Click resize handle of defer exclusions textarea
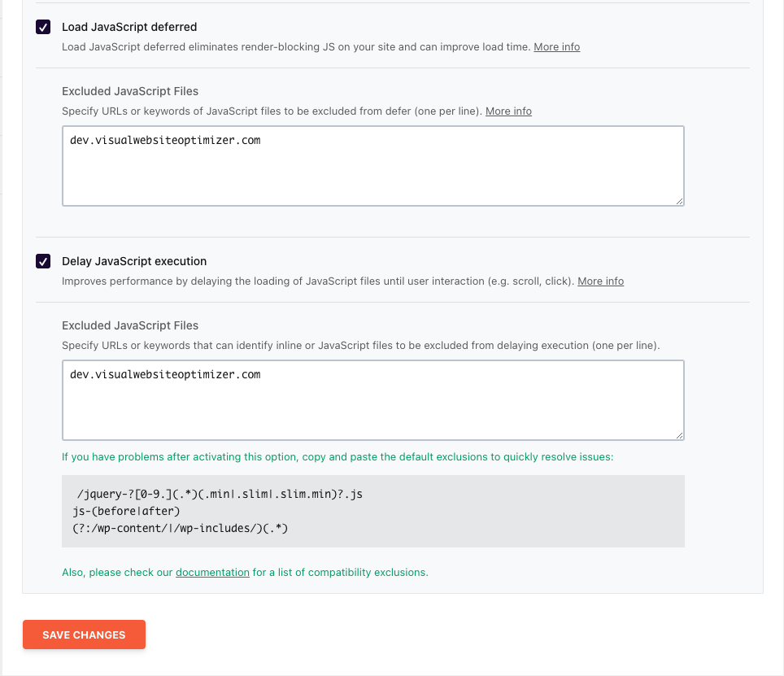Image resolution: width=784 pixels, height=676 pixels. 680,201
